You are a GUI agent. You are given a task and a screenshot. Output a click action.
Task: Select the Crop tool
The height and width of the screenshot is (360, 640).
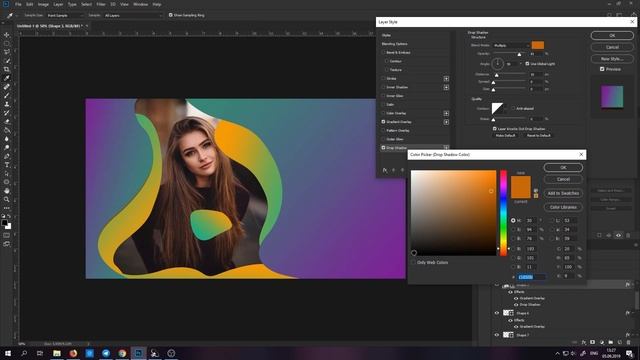[x=7, y=69]
